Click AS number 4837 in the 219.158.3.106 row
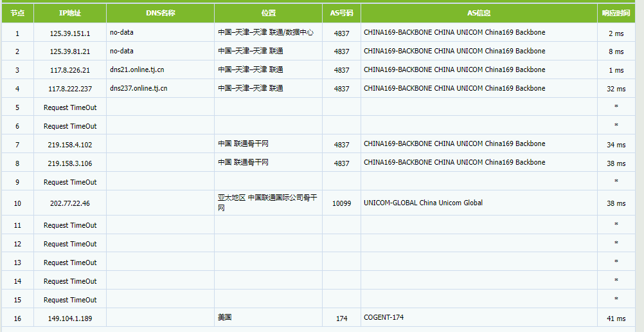The height and width of the screenshot is (332, 644). point(342,163)
